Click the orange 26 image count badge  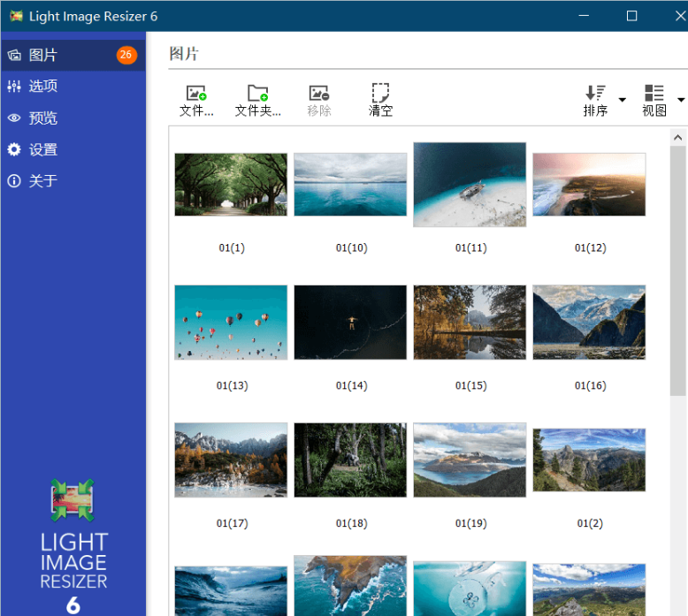pyautogui.click(x=126, y=55)
